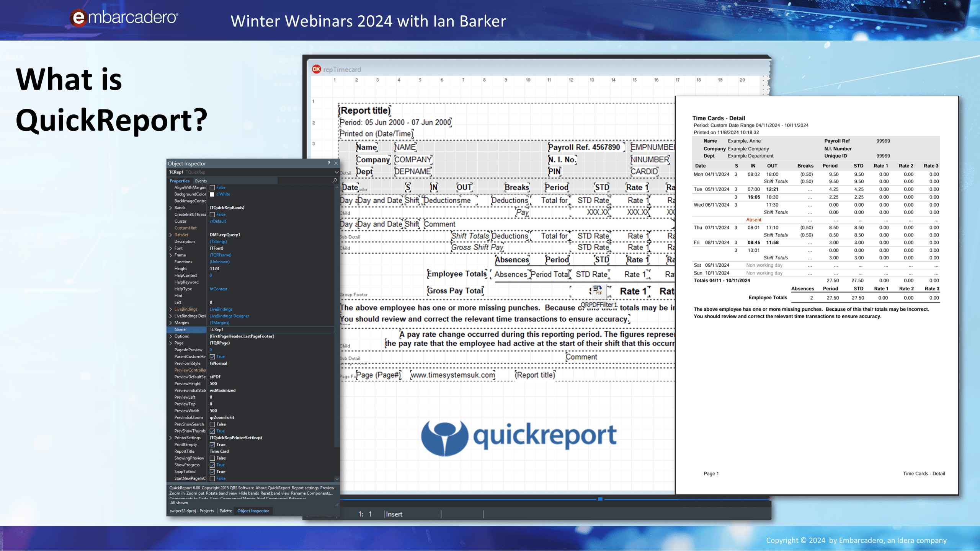Click the Object Inspector resize grip
The width and height of the screenshot is (980, 551).
[337, 505]
